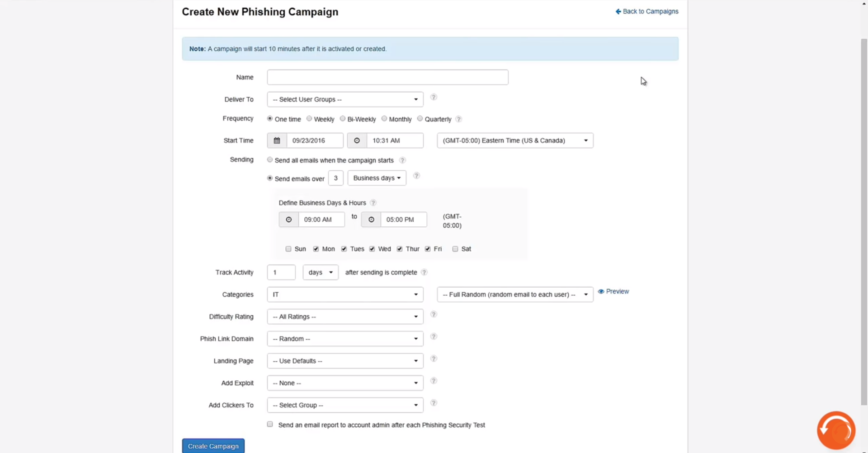The width and height of the screenshot is (868, 453).
Task: Click the start time field 10:31 AM
Action: pos(395,140)
